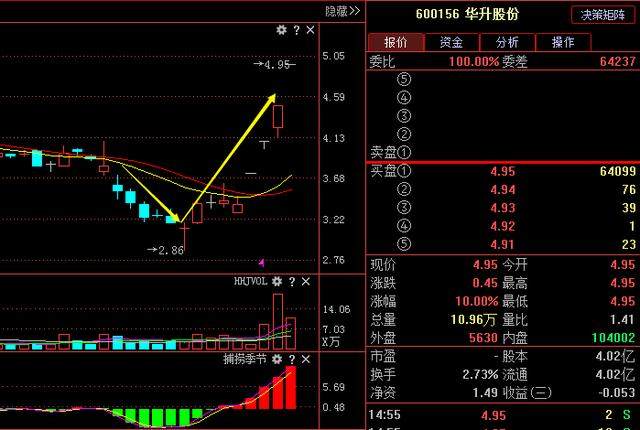Click sell level ② circled number
640x430 pixels.
pyautogui.click(x=404, y=134)
